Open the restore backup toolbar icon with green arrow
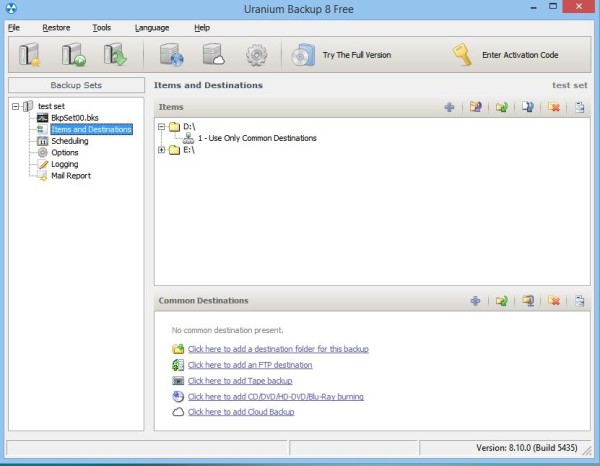 coord(115,55)
